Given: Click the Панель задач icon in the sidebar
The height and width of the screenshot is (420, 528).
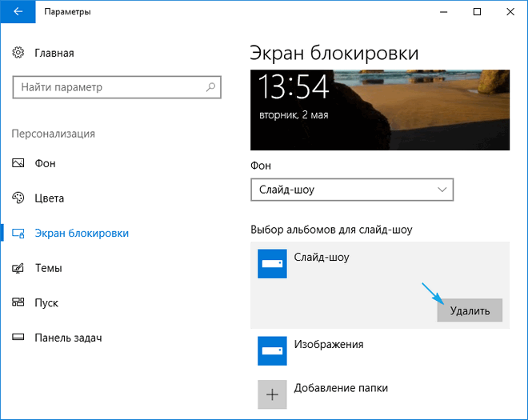Looking at the screenshot, I should [x=19, y=338].
